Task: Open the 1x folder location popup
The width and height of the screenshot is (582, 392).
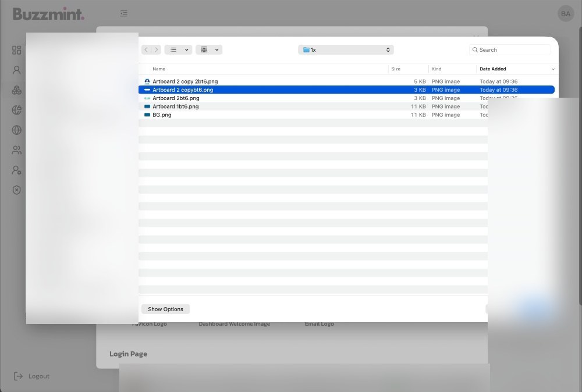Action: pos(346,49)
